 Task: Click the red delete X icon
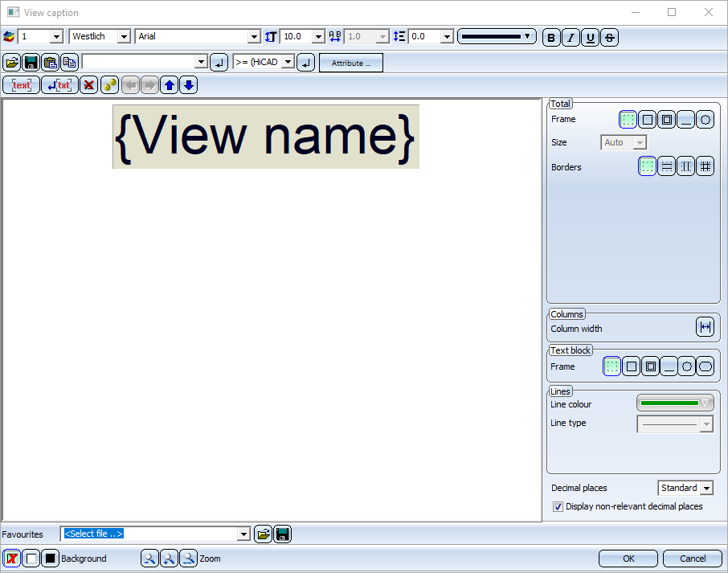[x=88, y=85]
